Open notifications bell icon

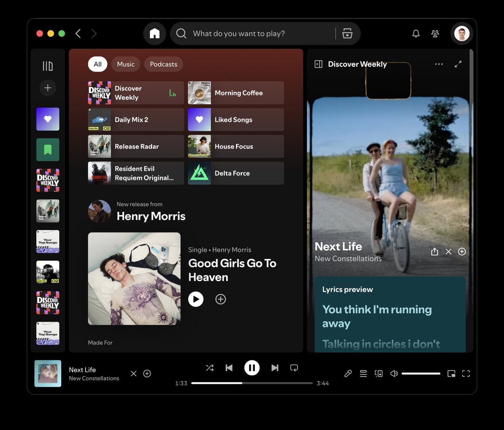click(x=416, y=34)
